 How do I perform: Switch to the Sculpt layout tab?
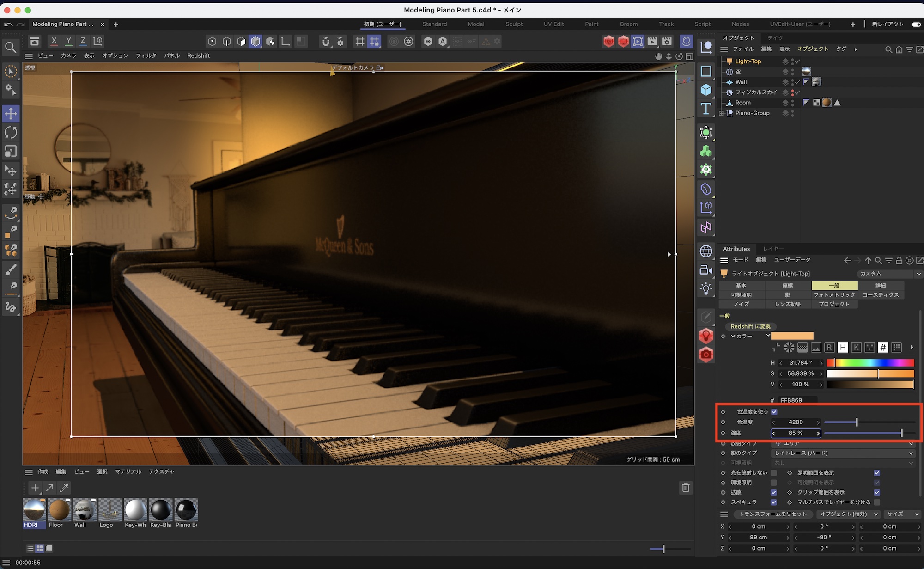(514, 24)
